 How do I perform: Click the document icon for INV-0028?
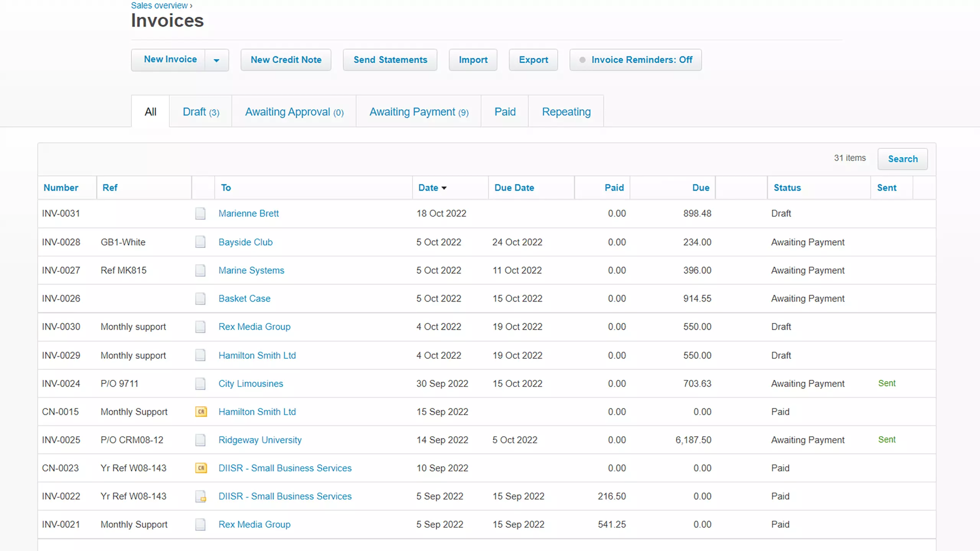click(200, 242)
